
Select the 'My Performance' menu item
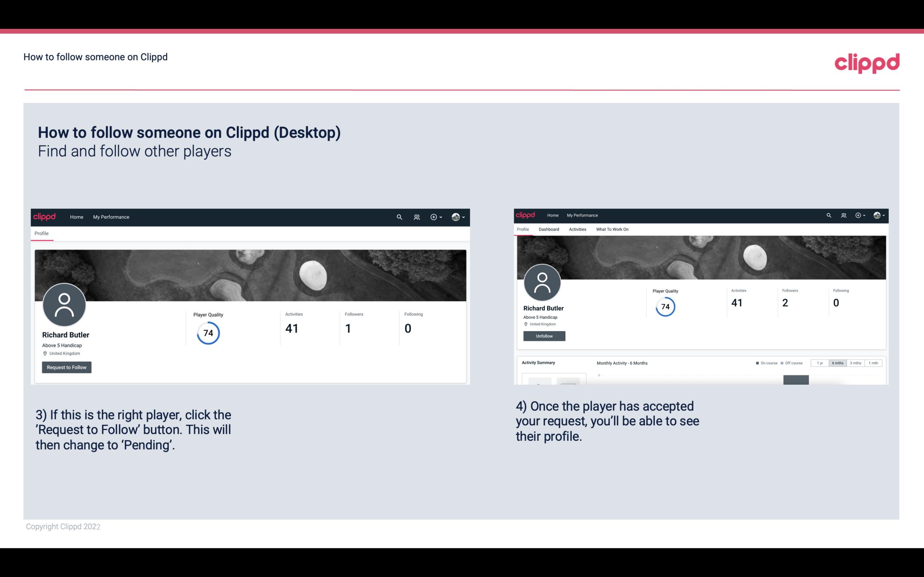tap(111, 217)
